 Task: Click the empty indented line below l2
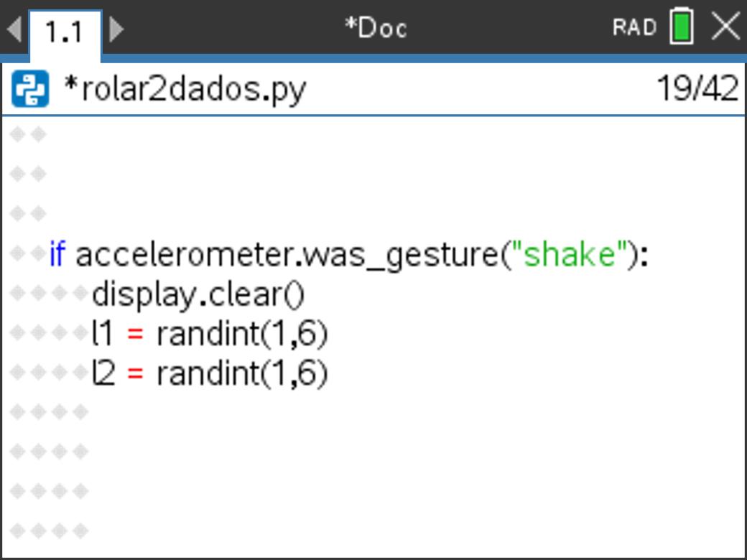click(49, 412)
